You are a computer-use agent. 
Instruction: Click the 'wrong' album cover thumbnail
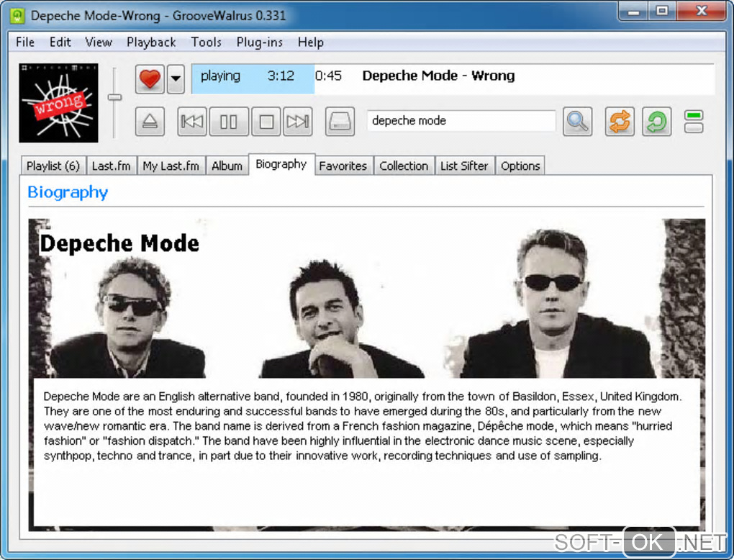58,103
